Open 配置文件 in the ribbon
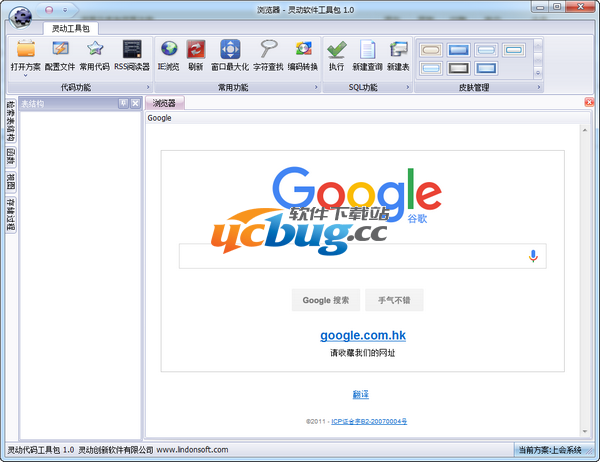The width and height of the screenshot is (600, 462). pos(60,49)
